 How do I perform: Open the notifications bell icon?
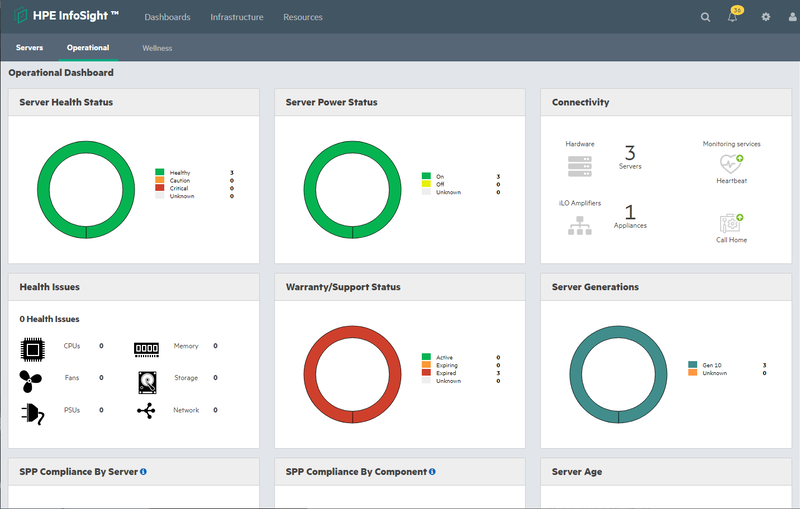point(732,17)
